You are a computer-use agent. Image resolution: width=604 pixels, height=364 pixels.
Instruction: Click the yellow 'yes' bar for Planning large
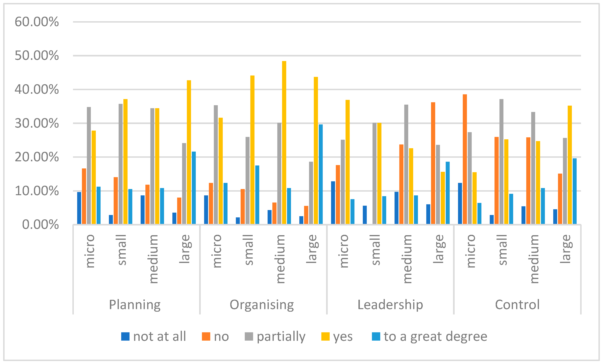189,152
